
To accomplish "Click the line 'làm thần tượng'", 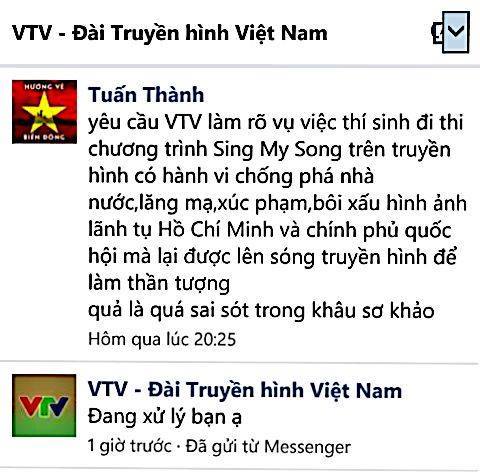I will tap(159, 284).
